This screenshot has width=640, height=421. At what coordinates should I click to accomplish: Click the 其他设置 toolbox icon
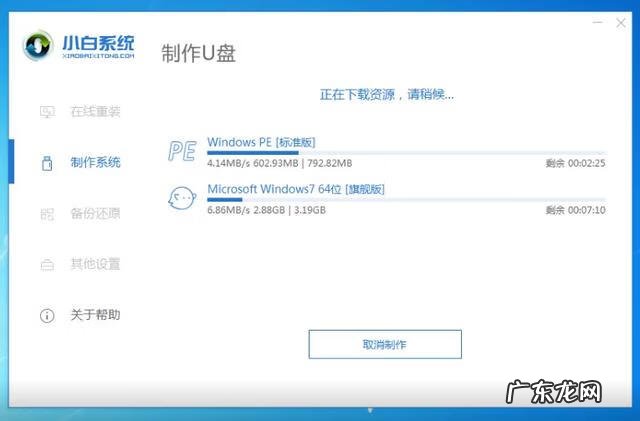click(47, 265)
